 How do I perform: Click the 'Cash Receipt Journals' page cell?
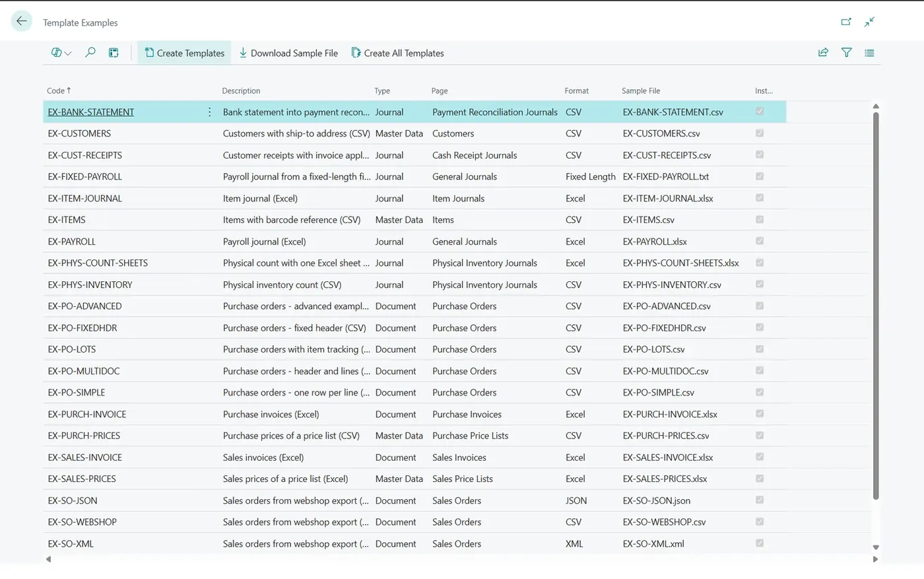click(x=475, y=155)
